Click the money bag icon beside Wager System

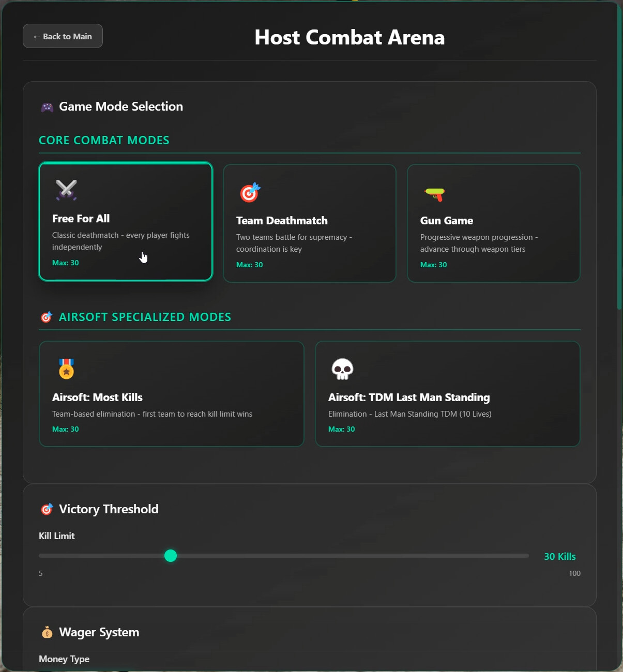click(47, 632)
